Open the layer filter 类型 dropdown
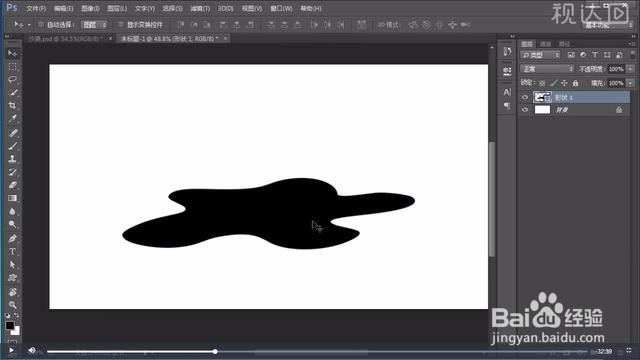640x360 pixels. click(x=541, y=55)
